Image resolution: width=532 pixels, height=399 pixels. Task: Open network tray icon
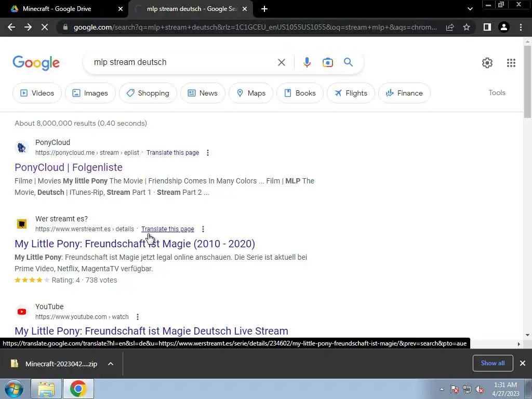tap(467, 390)
